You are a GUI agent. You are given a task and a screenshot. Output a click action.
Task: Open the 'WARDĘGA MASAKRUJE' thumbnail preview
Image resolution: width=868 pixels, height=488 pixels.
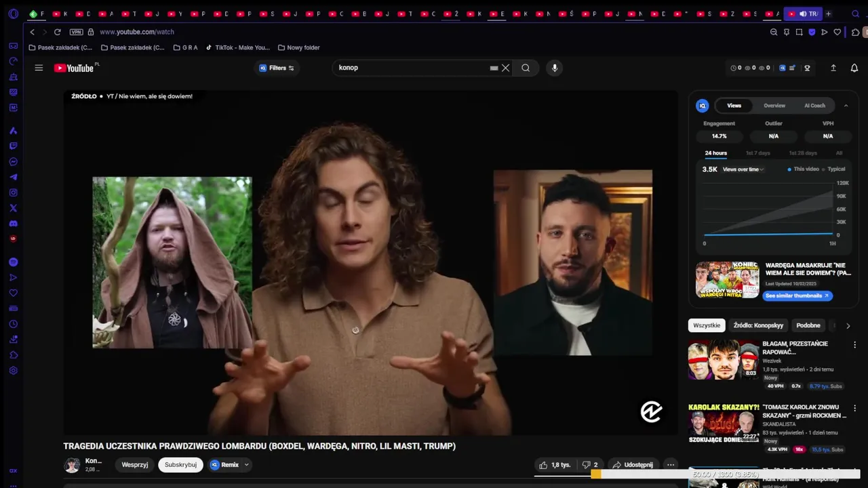727,280
